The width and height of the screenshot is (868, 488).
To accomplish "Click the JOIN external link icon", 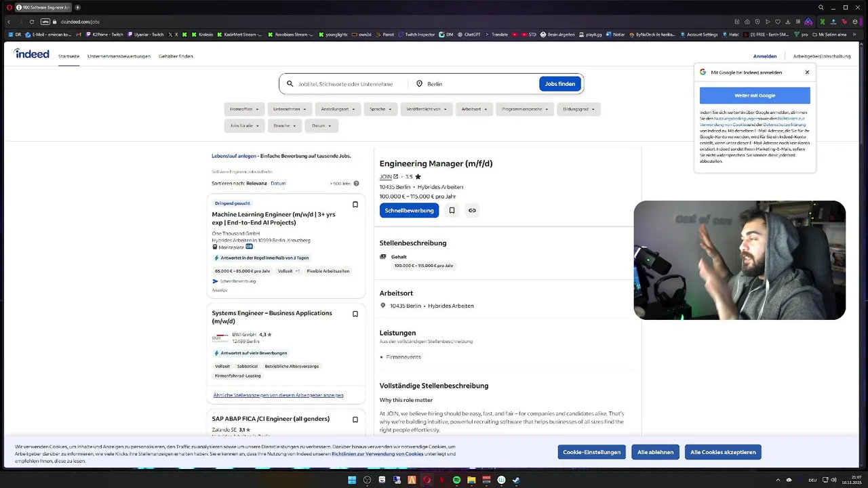I will (x=396, y=177).
